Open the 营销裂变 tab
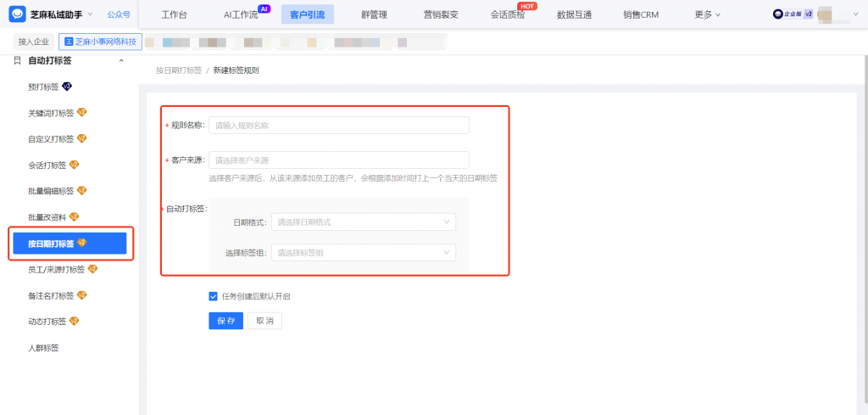This screenshot has height=415, width=868. 441,15
